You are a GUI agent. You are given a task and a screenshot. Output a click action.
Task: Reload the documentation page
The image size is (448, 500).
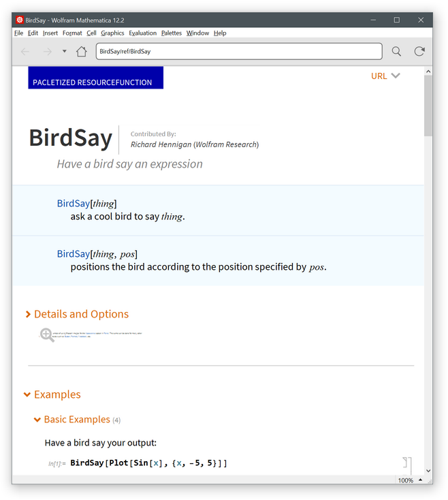tap(419, 52)
